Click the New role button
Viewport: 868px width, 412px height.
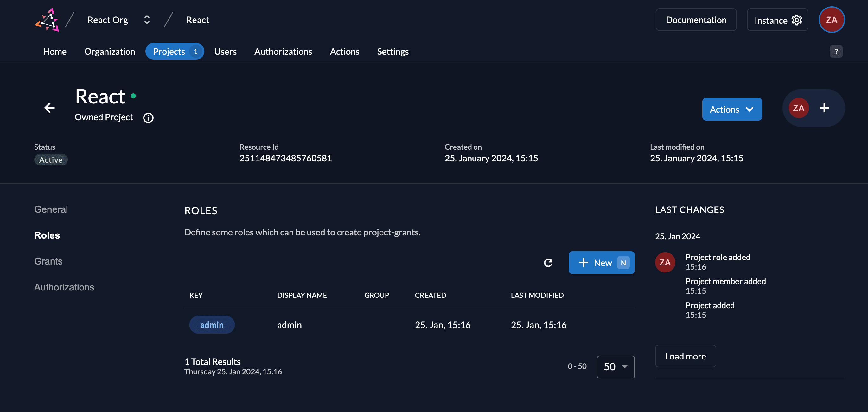601,263
